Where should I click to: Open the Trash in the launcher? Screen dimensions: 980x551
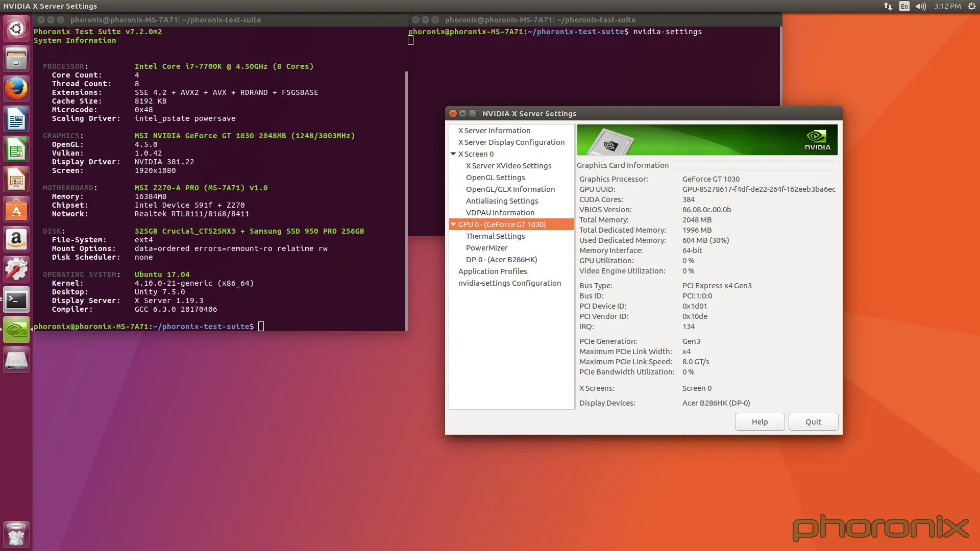pos(16,534)
